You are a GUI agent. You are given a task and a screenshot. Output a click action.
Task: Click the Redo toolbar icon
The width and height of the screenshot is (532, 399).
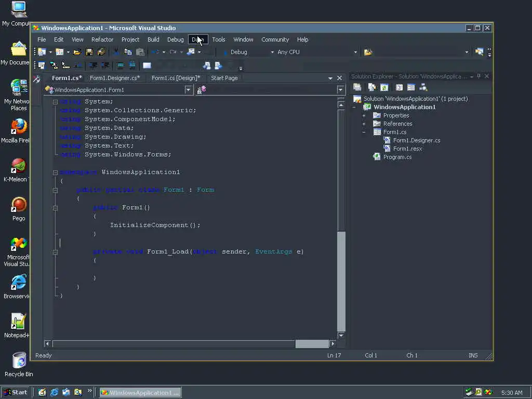click(173, 52)
